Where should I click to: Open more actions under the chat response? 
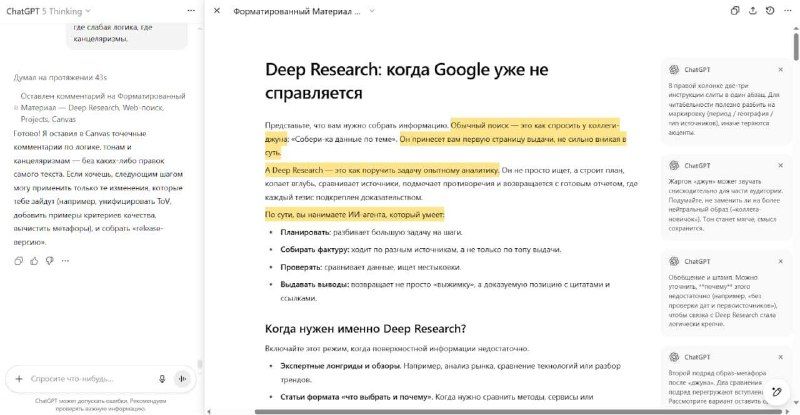[65, 261]
